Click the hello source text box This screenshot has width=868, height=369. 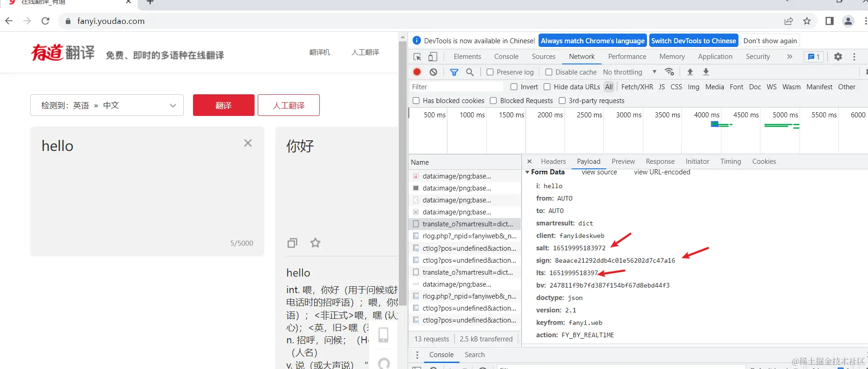(148, 191)
